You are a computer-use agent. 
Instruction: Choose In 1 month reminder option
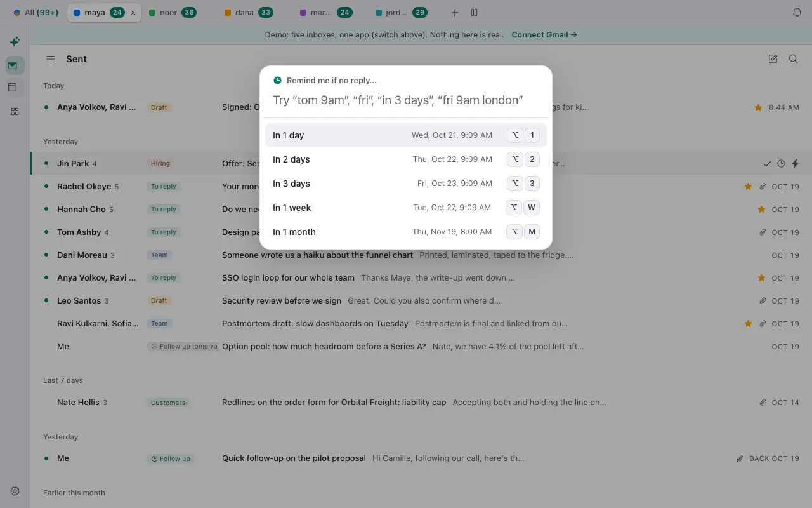[406, 232]
